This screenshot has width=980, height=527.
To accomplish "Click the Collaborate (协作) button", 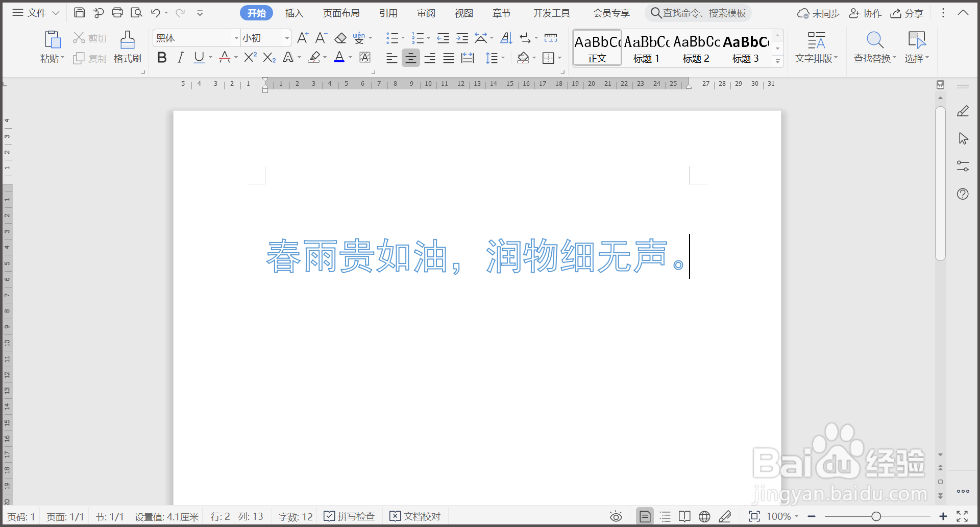I will [866, 13].
